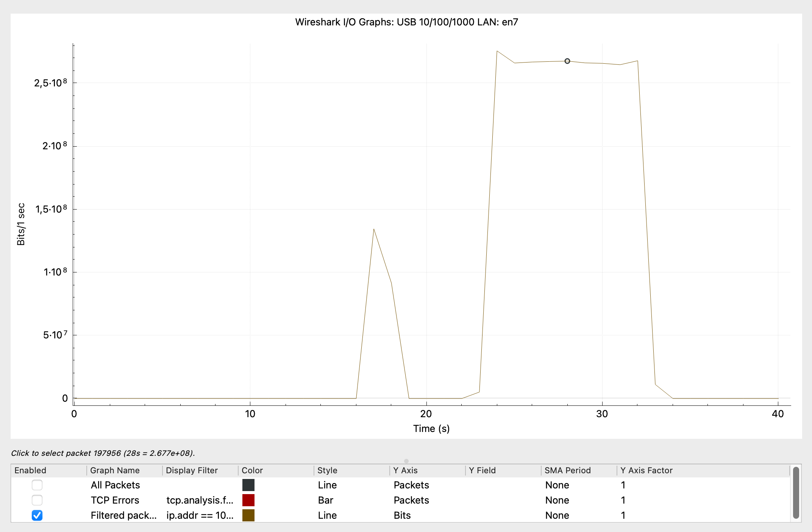Enable the TCP Errors graph checkbox

(x=37, y=500)
